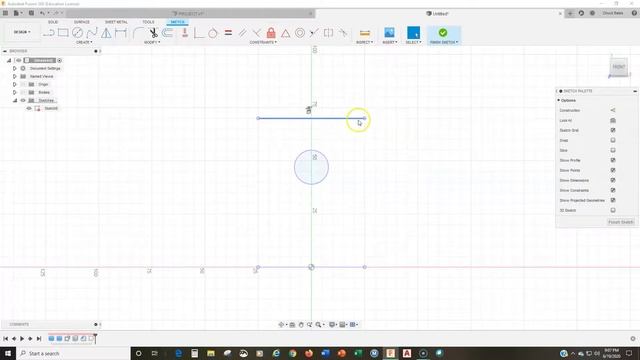Click the Select tool icon

click(x=413, y=33)
